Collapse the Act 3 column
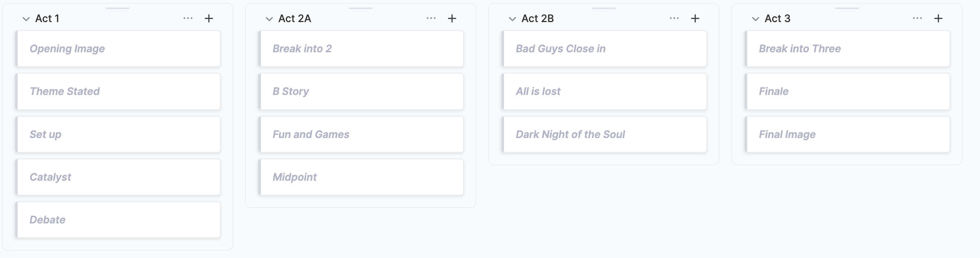Screen dimensions: 980x258 click(x=755, y=19)
